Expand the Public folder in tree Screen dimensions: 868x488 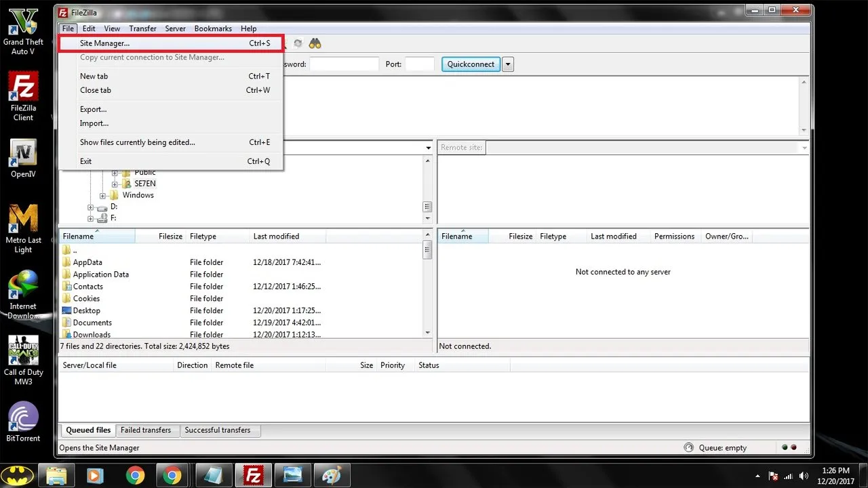(x=115, y=173)
